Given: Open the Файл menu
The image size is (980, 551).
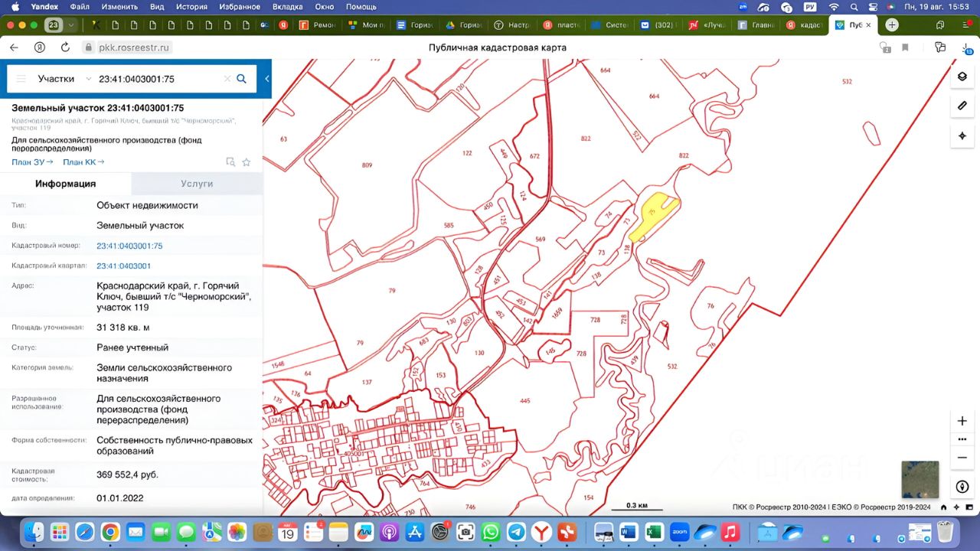Looking at the screenshot, I should coord(80,6).
